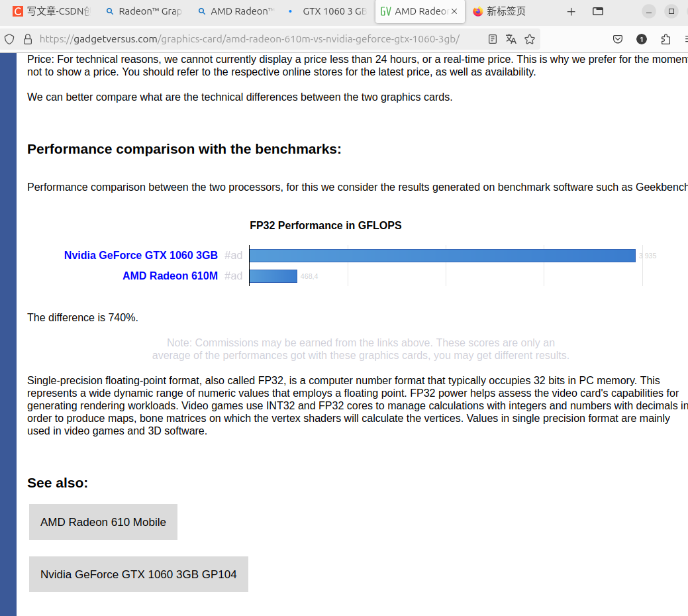Viewport: 688px width, 616px height.
Task: Close the active AMD Radeon gadgetversus tab
Action: [454, 11]
